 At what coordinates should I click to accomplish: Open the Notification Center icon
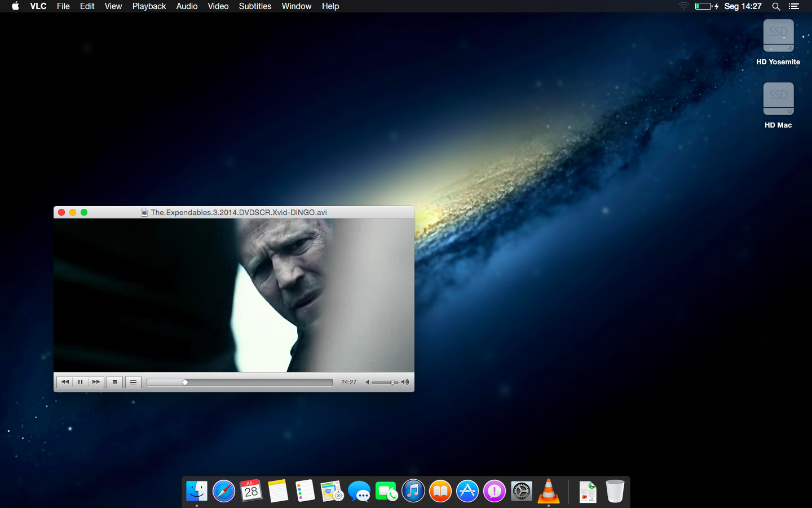[x=794, y=6]
